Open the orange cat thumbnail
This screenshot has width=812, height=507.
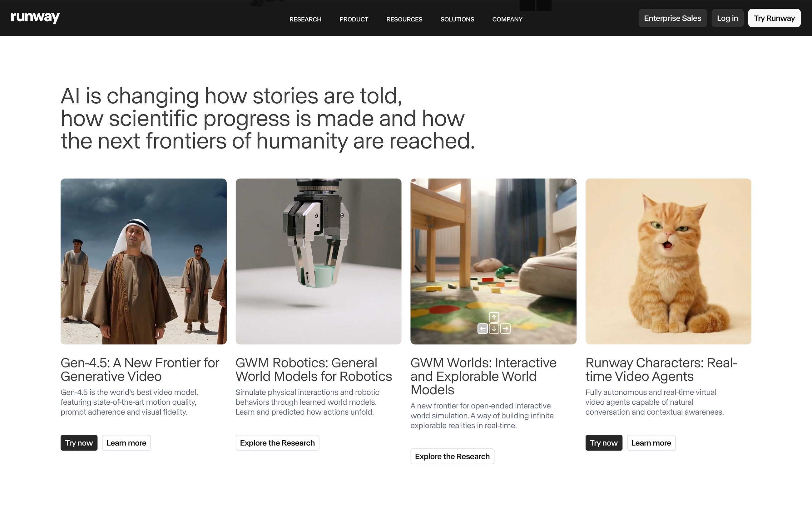pyautogui.click(x=668, y=261)
